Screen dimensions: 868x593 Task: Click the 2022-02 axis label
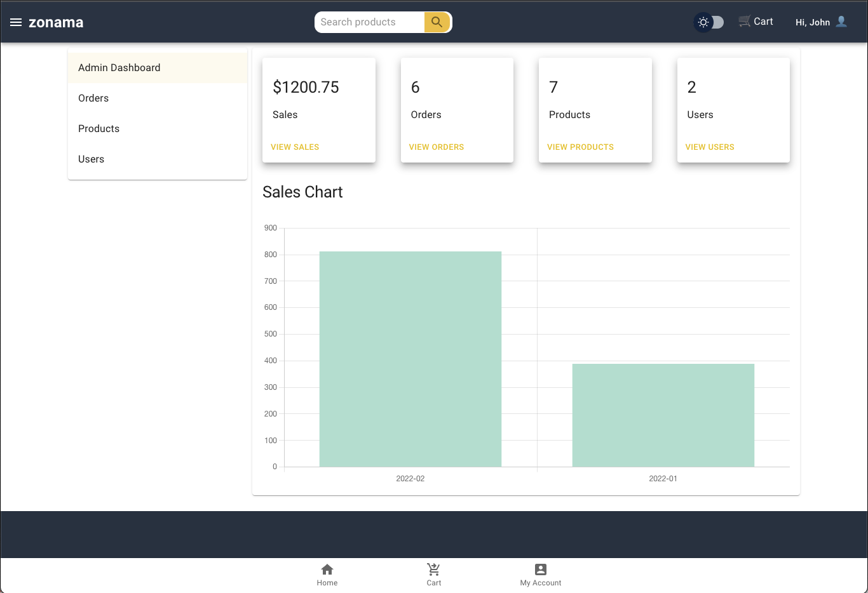[x=410, y=479]
